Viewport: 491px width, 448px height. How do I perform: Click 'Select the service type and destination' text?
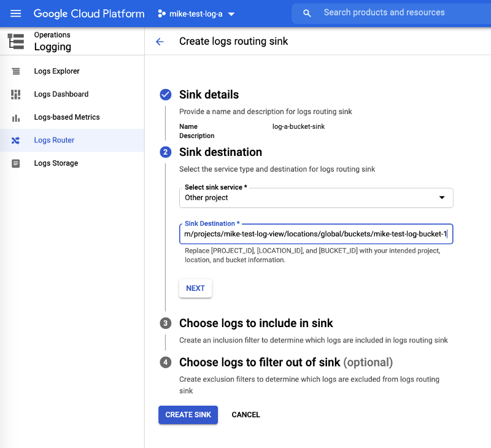pos(277,169)
